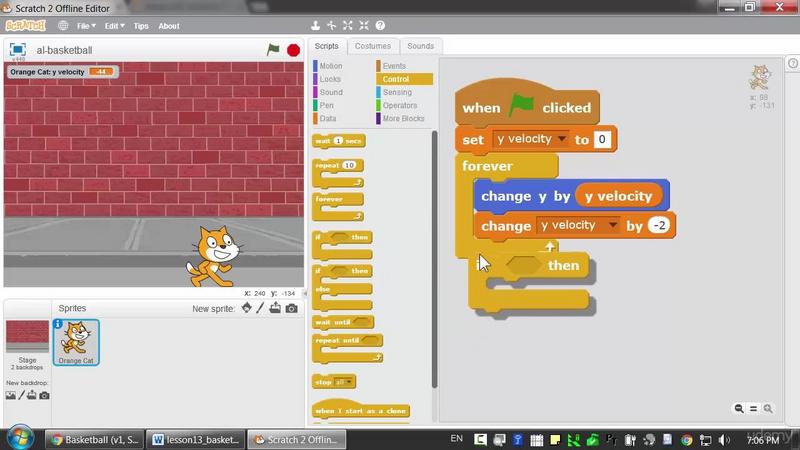800x450 pixels.
Task: Select the Sensing block category
Action: coord(397,92)
